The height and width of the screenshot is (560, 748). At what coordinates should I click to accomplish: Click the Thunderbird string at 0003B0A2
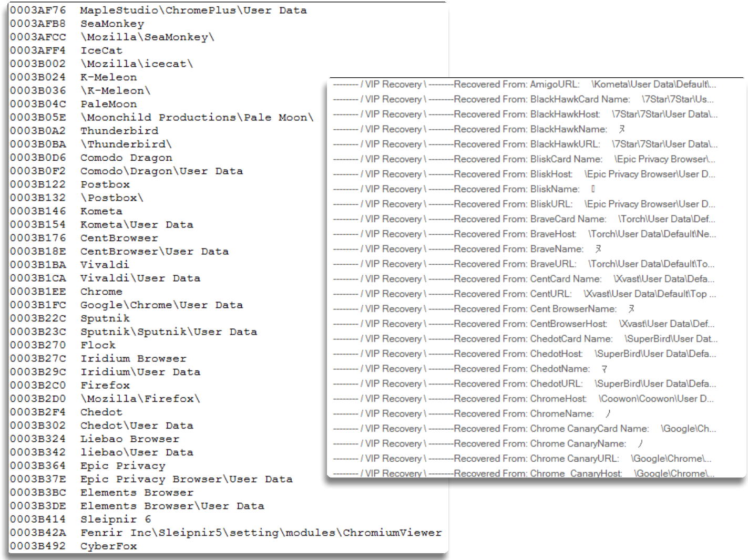coord(119,131)
